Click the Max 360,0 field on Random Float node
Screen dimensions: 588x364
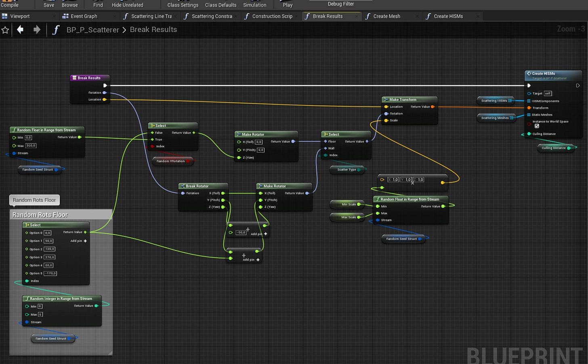31,146
